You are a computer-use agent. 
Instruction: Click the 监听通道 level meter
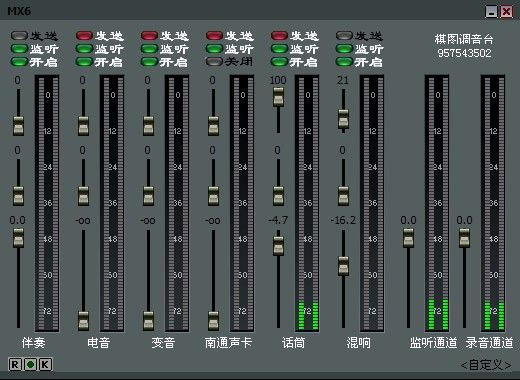(x=437, y=203)
